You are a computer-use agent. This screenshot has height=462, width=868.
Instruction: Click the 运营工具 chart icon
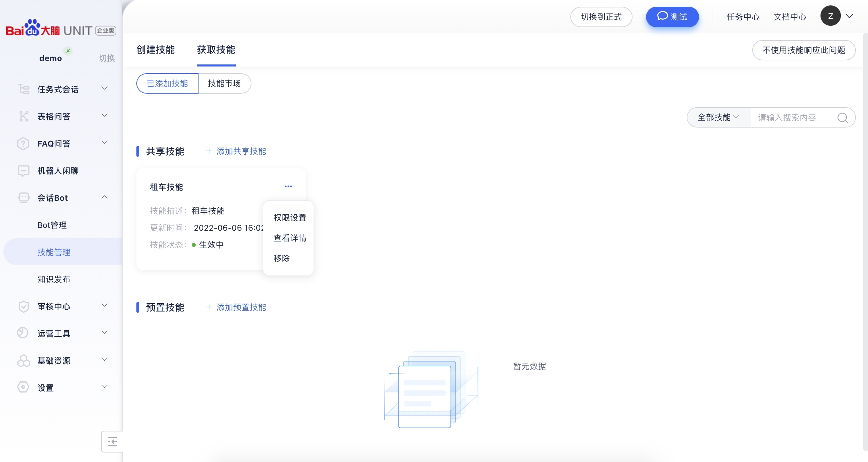click(x=23, y=333)
